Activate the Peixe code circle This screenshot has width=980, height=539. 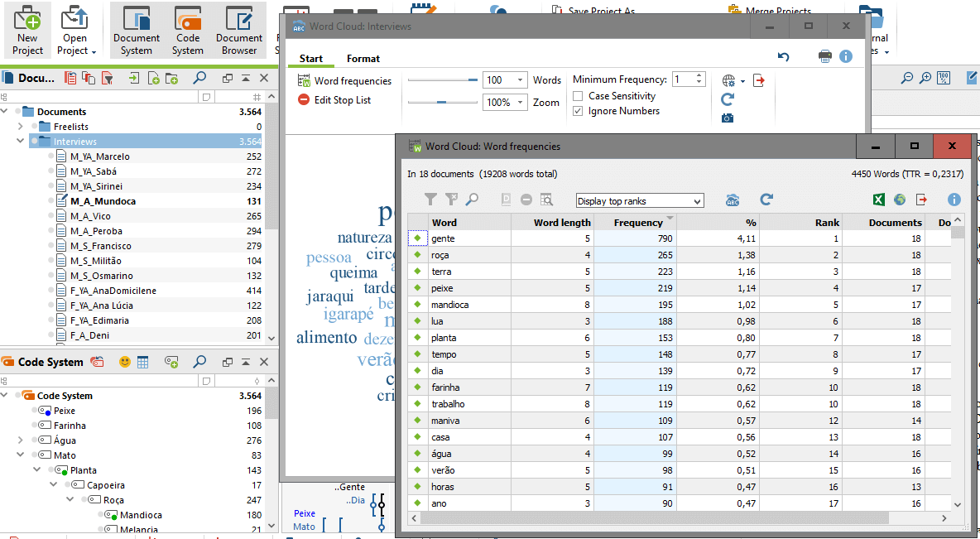[x=35, y=411]
